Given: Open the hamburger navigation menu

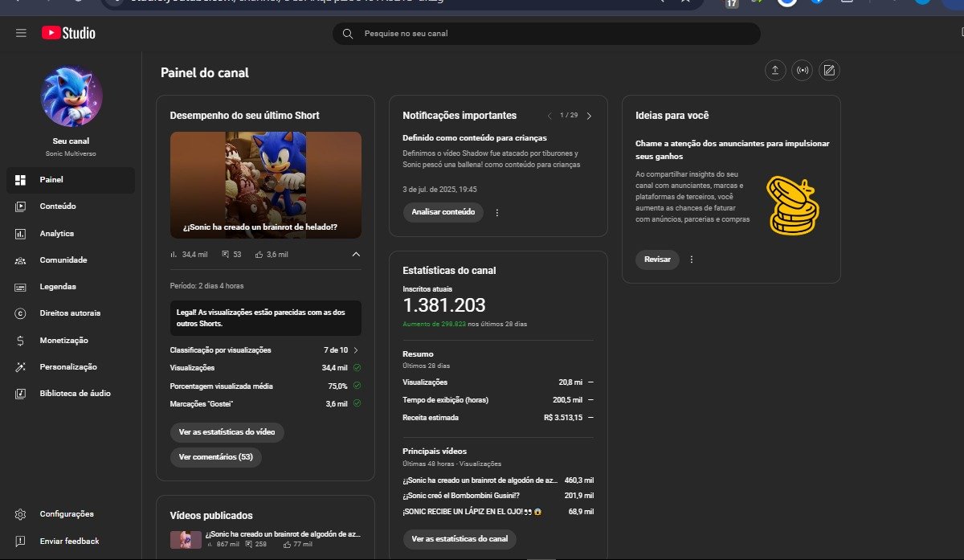Looking at the screenshot, I should tap(21, 33).
